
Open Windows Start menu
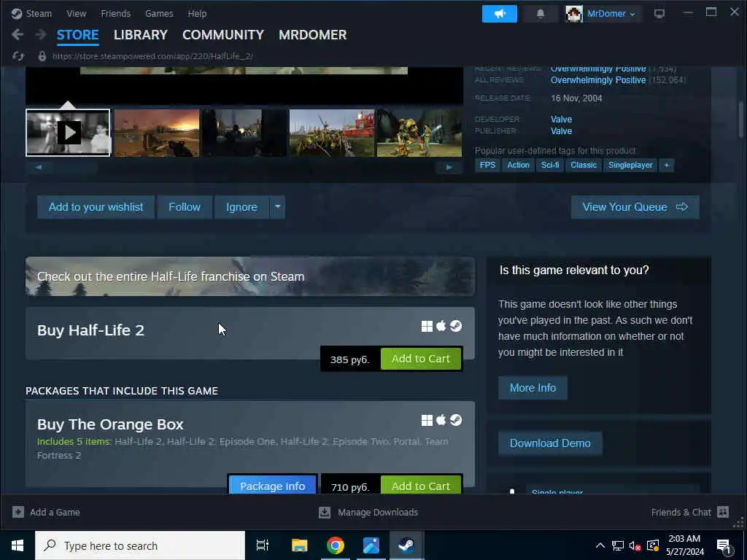click(18, 545)
